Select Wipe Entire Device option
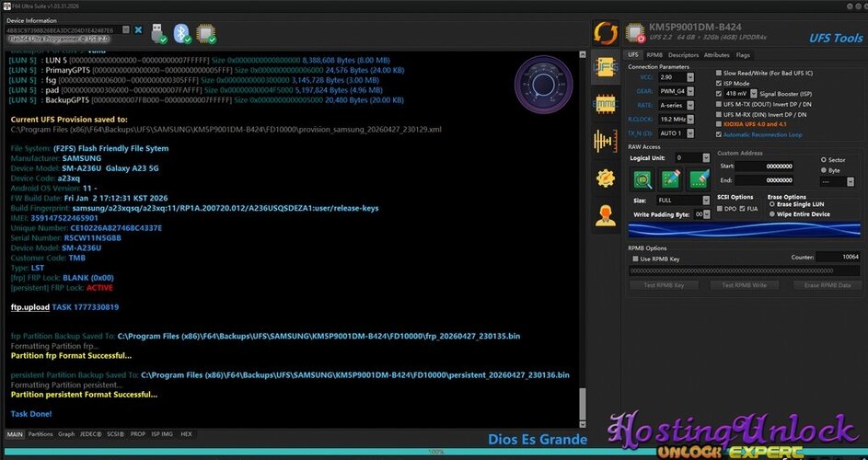 click(x=772, y=214)
